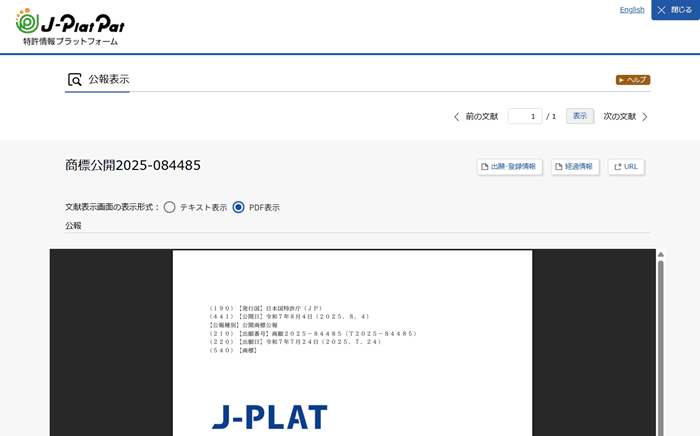Close the page with 閉じる button
The height and width of the screenshot is (436, 700).
(675, 10)
